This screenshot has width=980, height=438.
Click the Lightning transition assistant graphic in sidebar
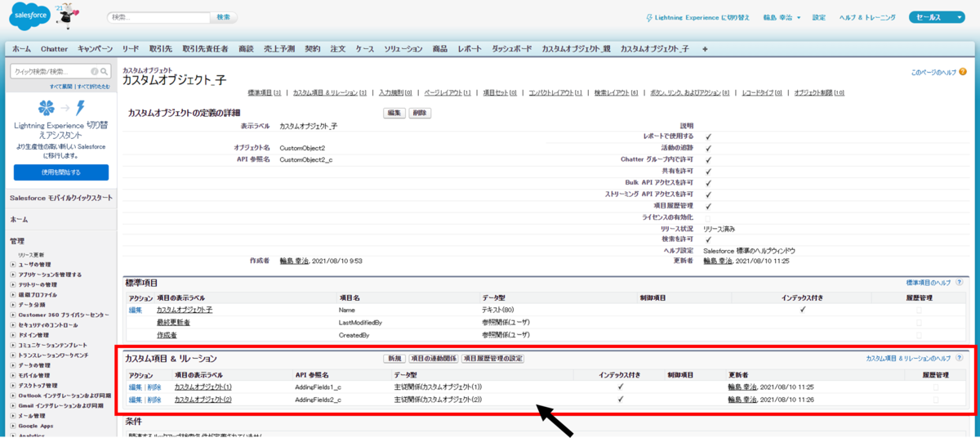(61, 107)
